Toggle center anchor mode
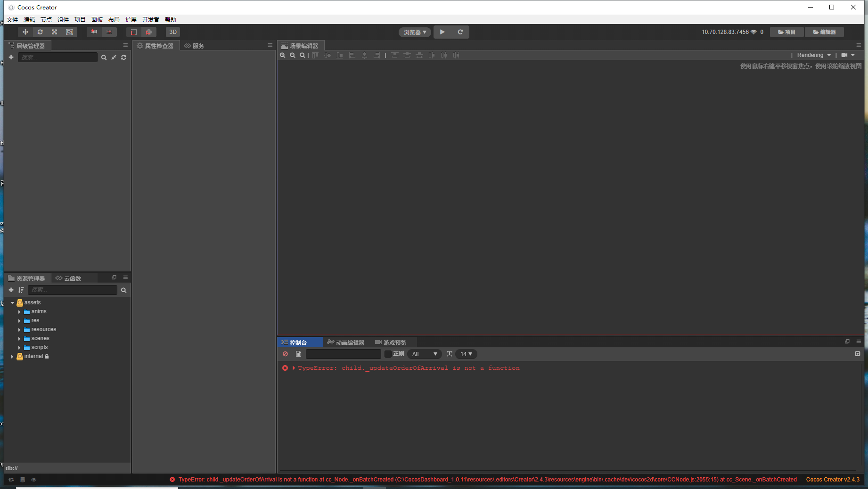The width and height of the screenshot is (868, 489). (109, 32)
